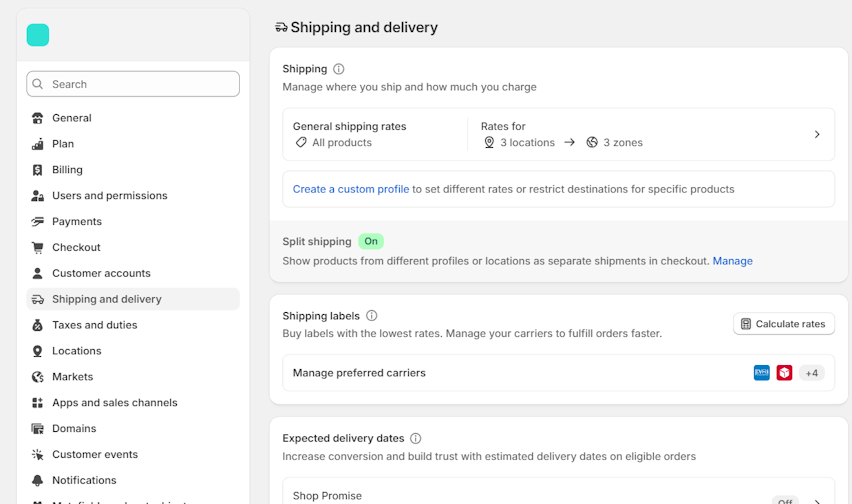The width and height of the screenshot is (852, 504).
Task: Click the Calculate rates button
Action: pyautogui.click(x=784, y=324)
